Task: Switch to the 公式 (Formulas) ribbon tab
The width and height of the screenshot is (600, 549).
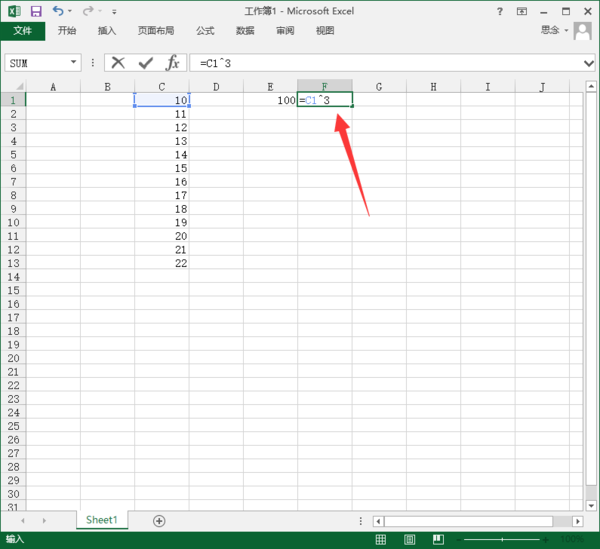Action: click(205, 30)
